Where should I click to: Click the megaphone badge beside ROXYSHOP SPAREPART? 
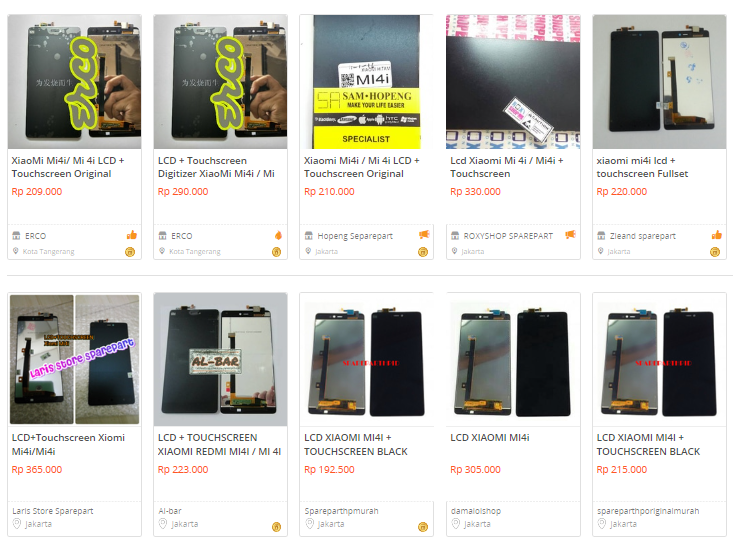click(x=570, y=235)
